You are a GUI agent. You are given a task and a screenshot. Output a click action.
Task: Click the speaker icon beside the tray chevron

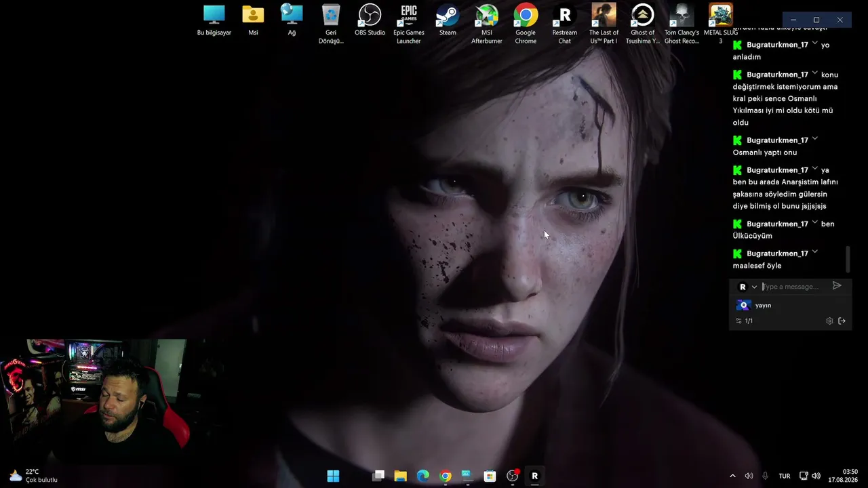749,476
